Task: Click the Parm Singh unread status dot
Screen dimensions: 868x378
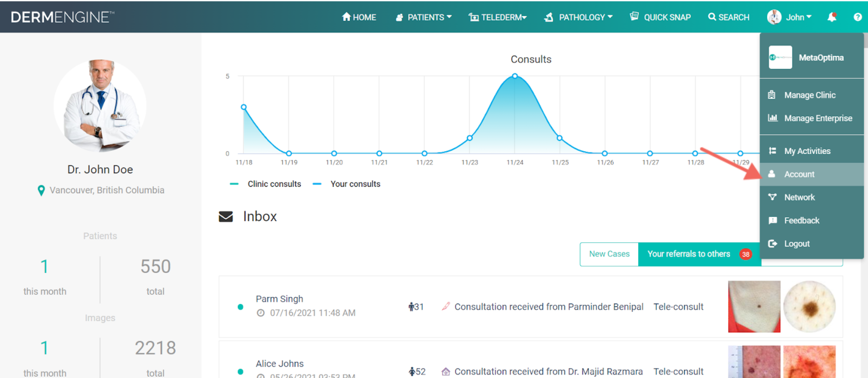Action: (240, 307)
